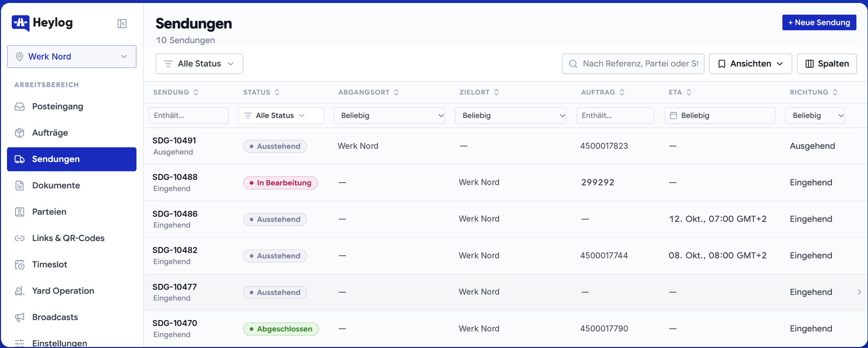The height and width of the screenshot is (348, 868).
Task: Collapse the sidebar panel icon
Action: (x=122, y=23)
